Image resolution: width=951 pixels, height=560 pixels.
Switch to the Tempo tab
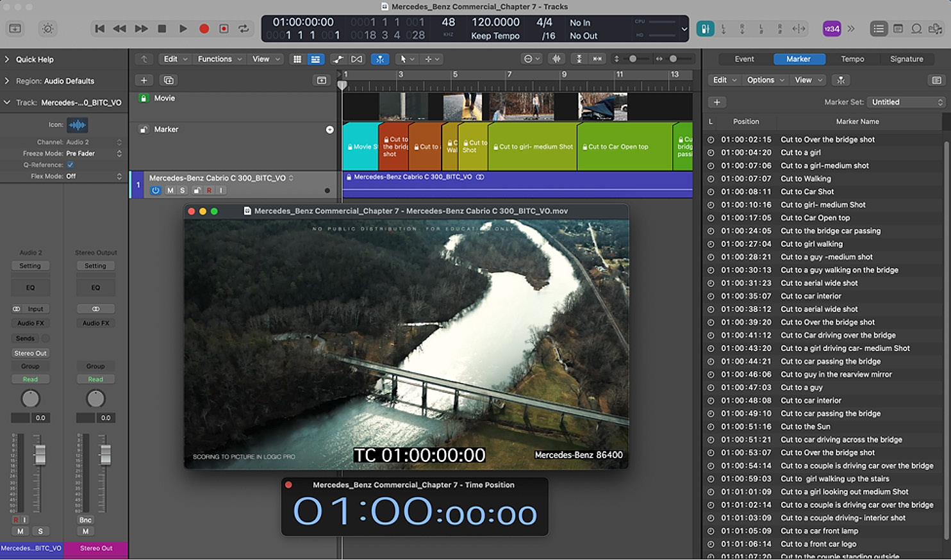(852, 59)
